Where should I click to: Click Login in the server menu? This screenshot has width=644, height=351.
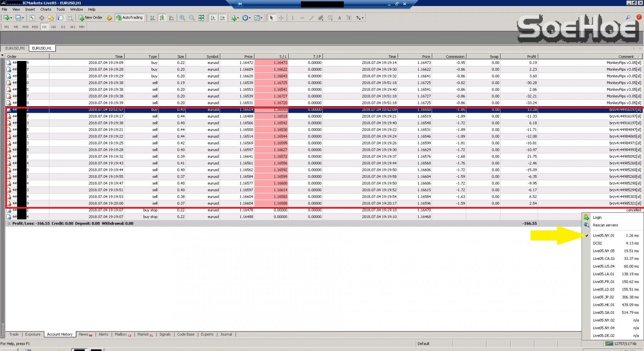597,217
